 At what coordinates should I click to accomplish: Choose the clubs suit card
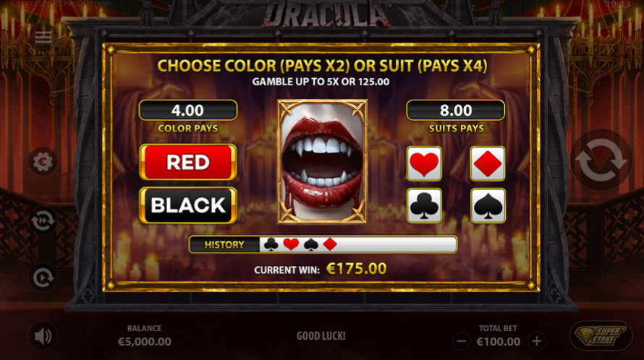click(424, 205)
